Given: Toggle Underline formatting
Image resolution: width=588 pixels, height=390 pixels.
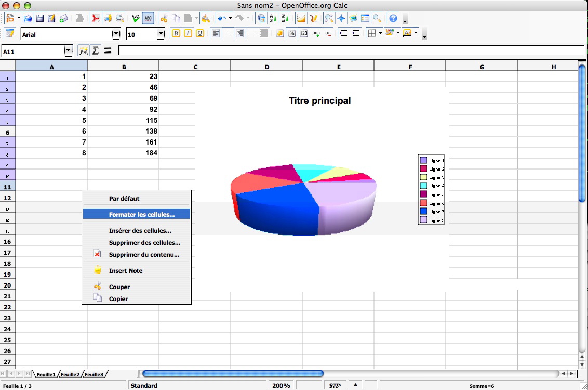Looking at the screenshot, I should pyautogui.click(x=200, y=33).
